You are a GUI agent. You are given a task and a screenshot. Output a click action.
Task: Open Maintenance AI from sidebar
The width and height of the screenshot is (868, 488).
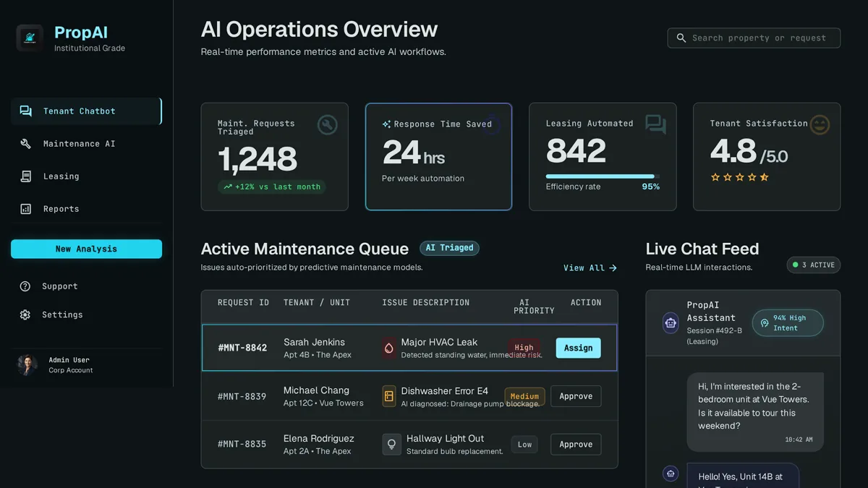86,144
